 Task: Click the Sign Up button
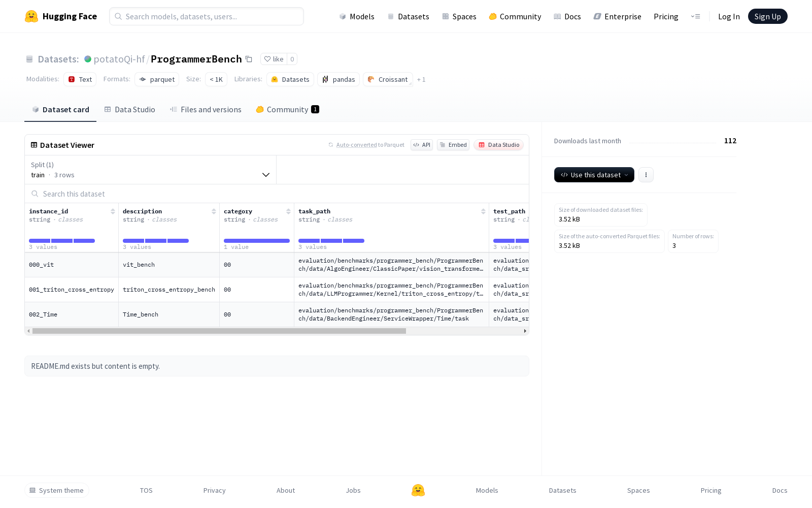pos(767,16)
